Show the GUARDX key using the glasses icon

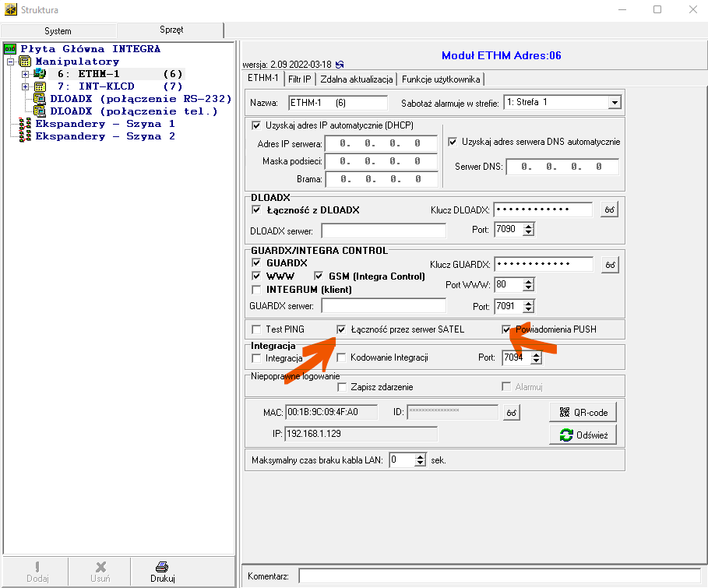pyautogui.click(x=609, y=266)
